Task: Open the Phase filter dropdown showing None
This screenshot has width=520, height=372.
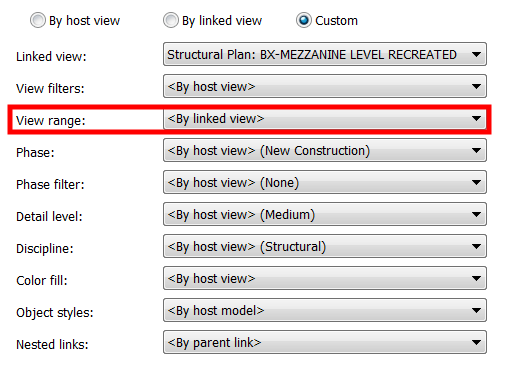Action: [325, 182]
